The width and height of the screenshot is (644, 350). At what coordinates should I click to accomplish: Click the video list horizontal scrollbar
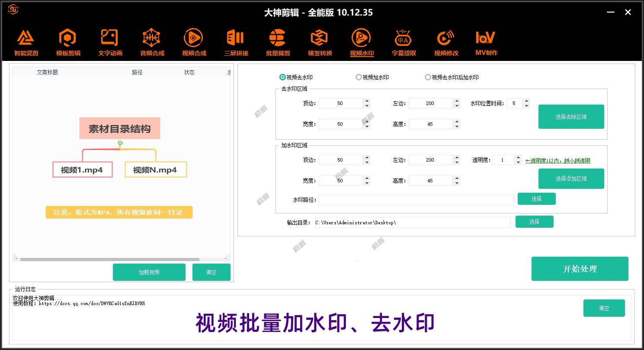(x=109, y=260)
